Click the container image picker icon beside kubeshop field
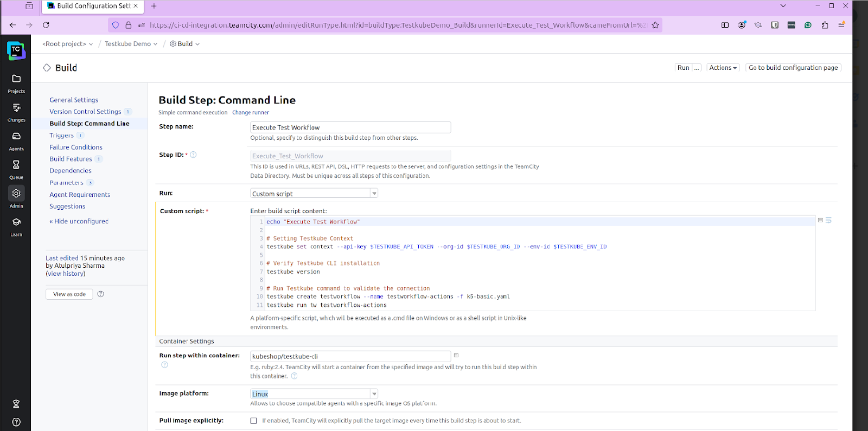This screenshot has width=868, height=431. click(x=456, y=356)
